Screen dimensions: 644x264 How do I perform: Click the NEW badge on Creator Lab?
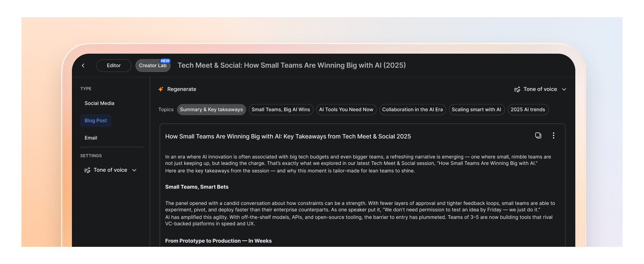[165, 61]
